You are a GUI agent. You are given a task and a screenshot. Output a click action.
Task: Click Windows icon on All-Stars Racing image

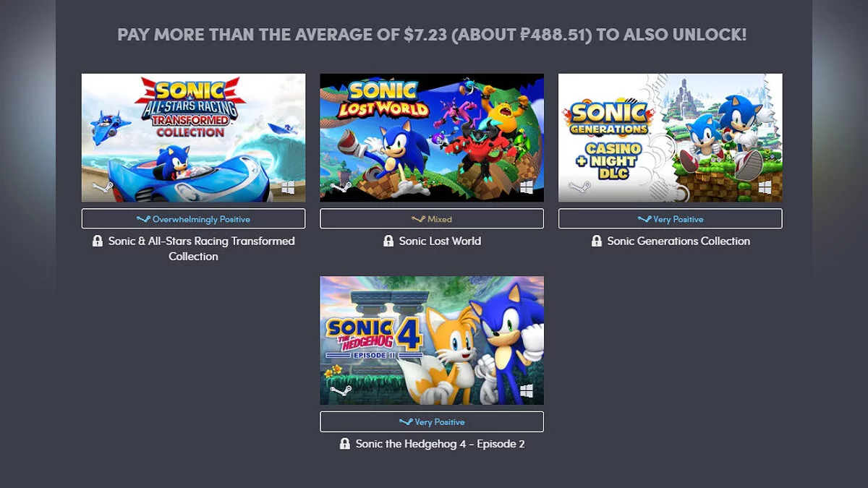point(288,188)
